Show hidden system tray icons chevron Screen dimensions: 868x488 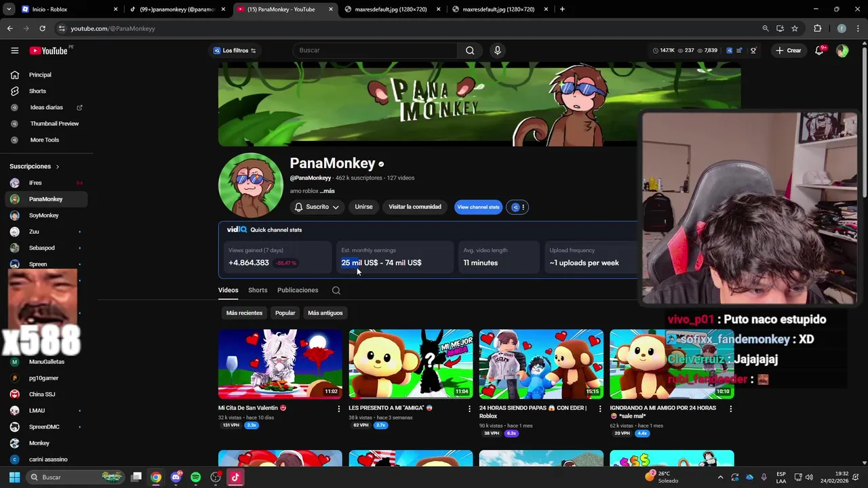pyautogui.click(x=721, y=477)
